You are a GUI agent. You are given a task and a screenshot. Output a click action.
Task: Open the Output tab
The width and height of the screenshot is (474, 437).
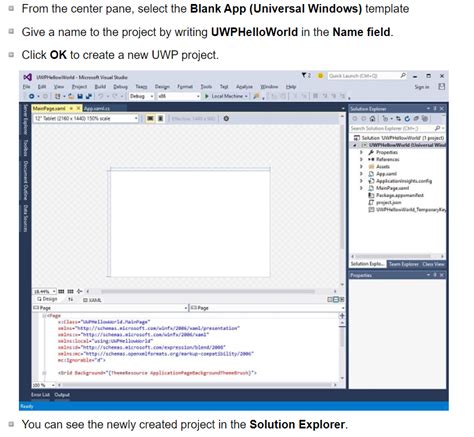tap(62, 395)
